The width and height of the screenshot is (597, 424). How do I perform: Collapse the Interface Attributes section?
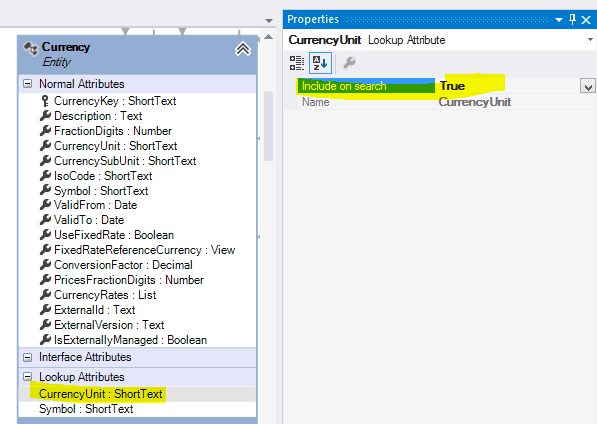pyautogui.click(x=27, y=357)
